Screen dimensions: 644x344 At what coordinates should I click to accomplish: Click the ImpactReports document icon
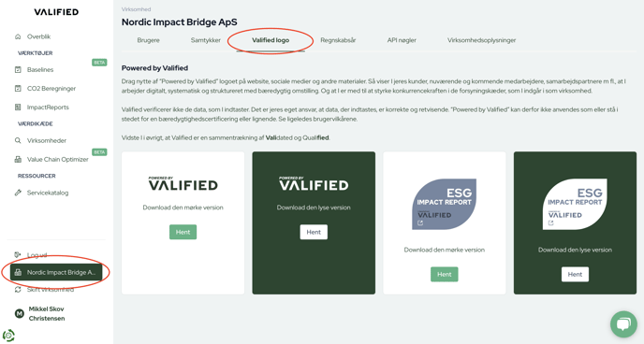[x=18, y=107]
